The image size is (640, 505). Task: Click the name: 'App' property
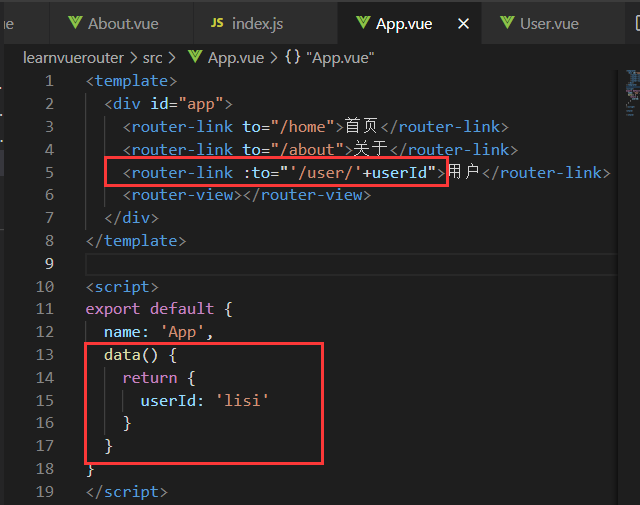154,332
